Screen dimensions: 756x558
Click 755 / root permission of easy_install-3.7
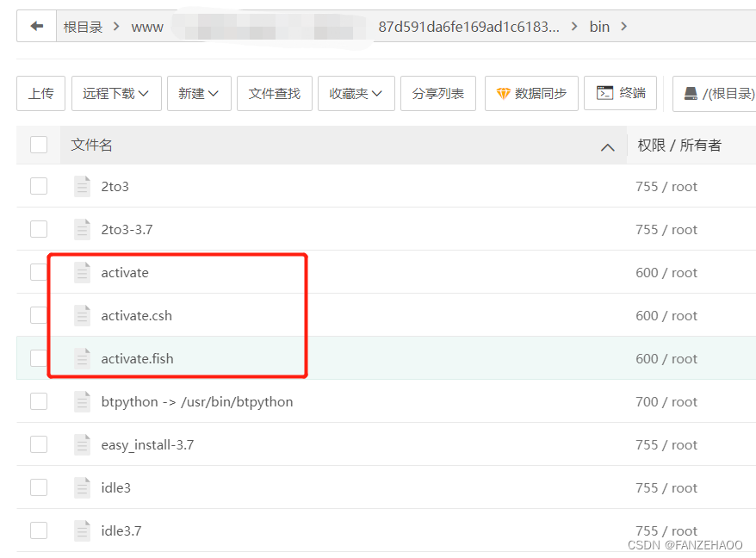tap(666, 444)
